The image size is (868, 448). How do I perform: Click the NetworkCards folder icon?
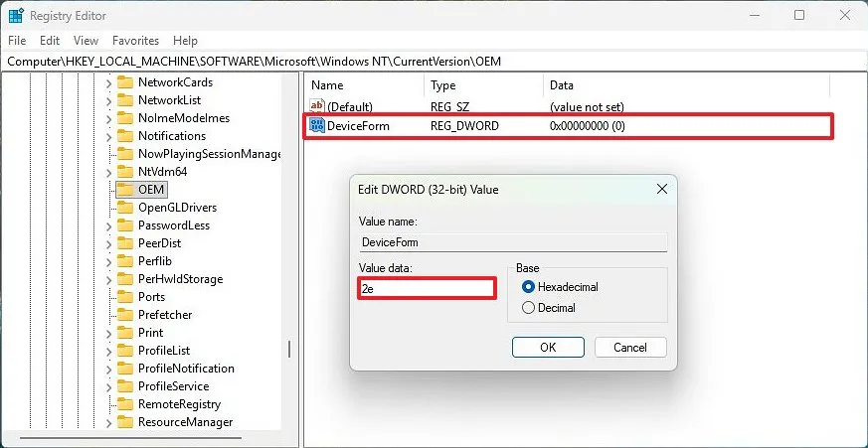pos(125,82)
